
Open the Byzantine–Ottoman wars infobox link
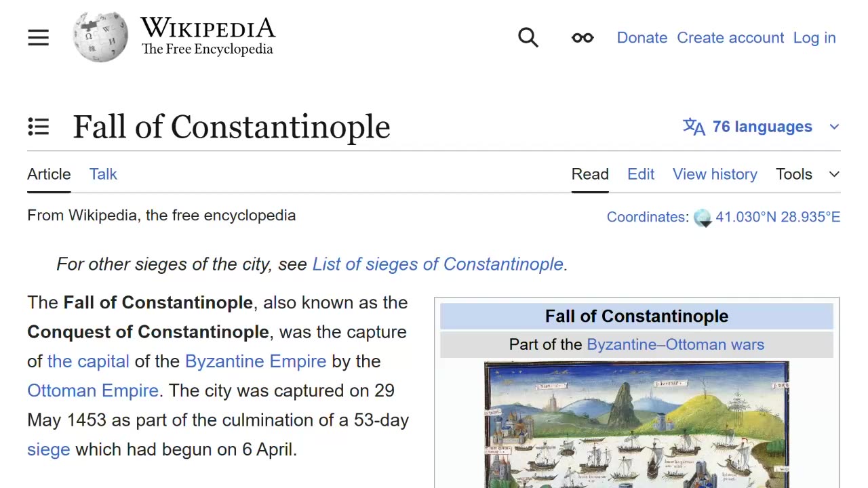tap(675, 344)
